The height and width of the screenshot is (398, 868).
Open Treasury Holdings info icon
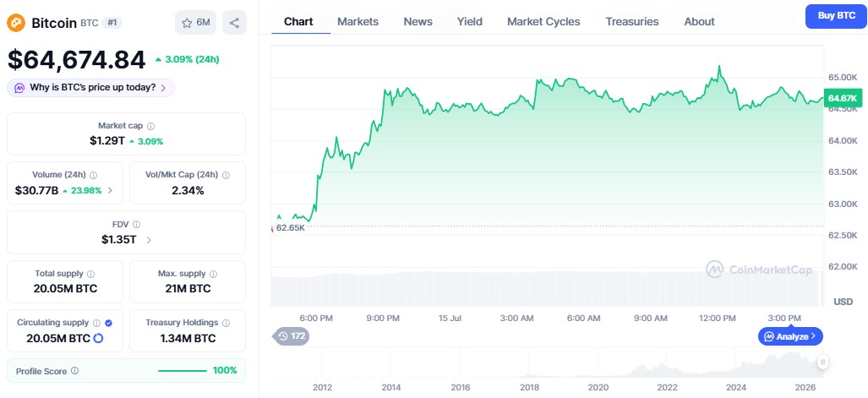tap(227, 323)
